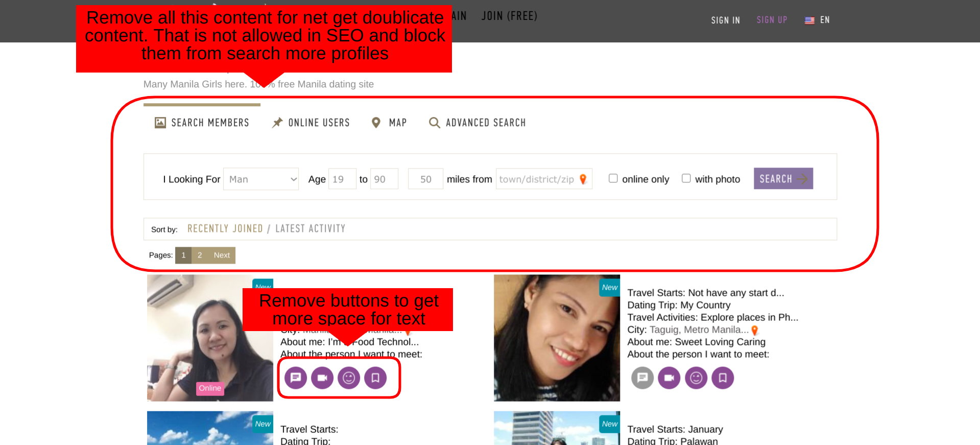Tick the with photo checkbox
The image size is (980, 445).
[686, 178]
